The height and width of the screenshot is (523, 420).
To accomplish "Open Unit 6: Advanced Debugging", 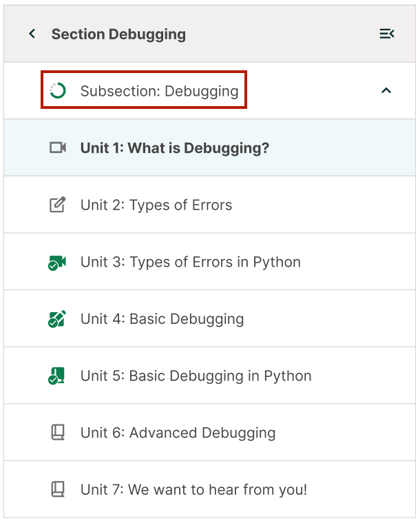I will coord(178,433).
